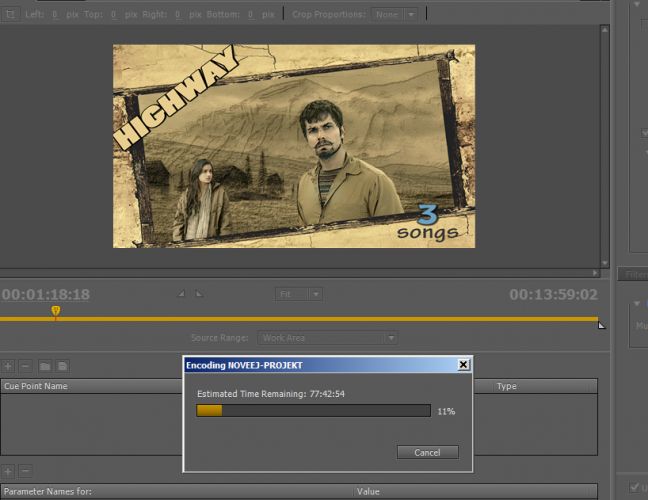The image size is (648, 500).
Task: Edit the Top crop value field
Action: (114, 14)
